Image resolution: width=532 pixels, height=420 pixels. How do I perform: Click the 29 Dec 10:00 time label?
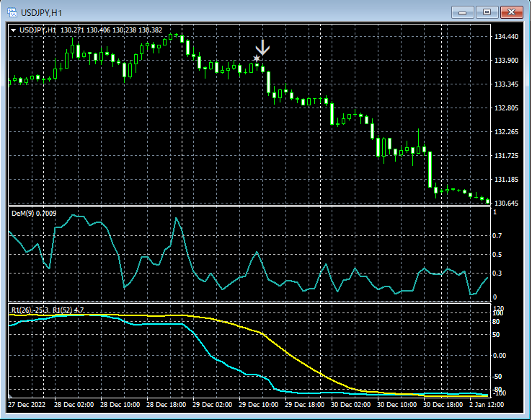(260, 404)
